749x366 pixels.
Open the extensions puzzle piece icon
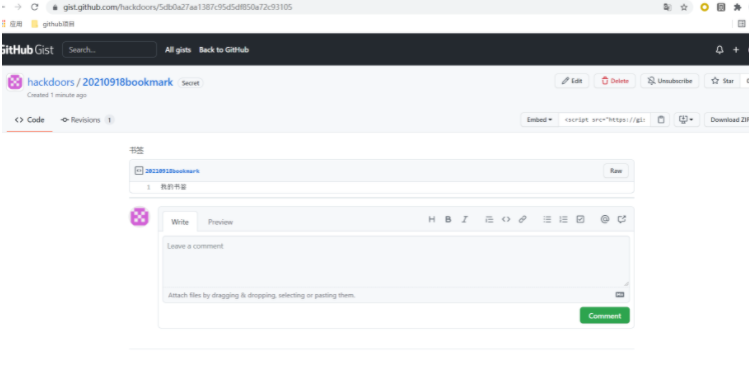pos(738,7)
